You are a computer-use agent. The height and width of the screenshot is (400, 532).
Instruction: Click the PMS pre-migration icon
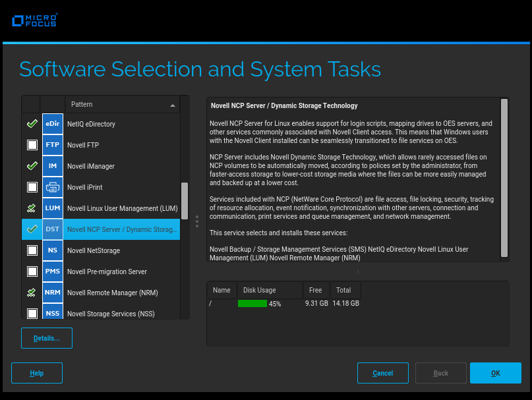click(53, 271)
